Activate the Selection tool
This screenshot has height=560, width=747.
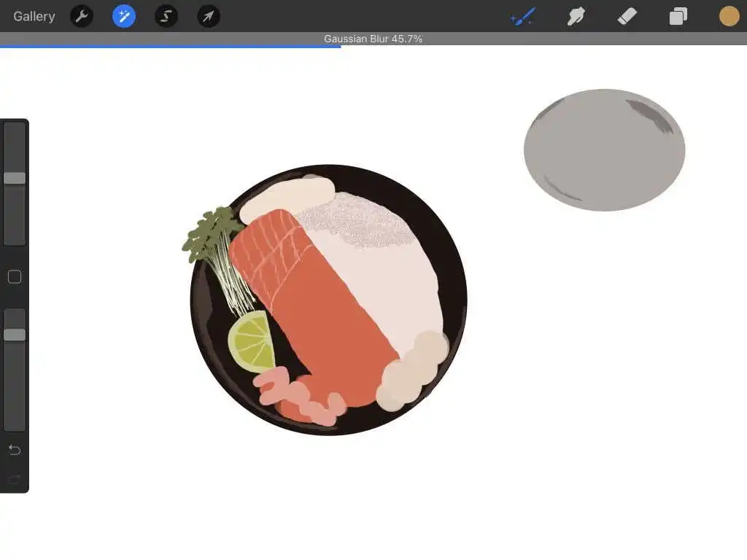point(166,16)
